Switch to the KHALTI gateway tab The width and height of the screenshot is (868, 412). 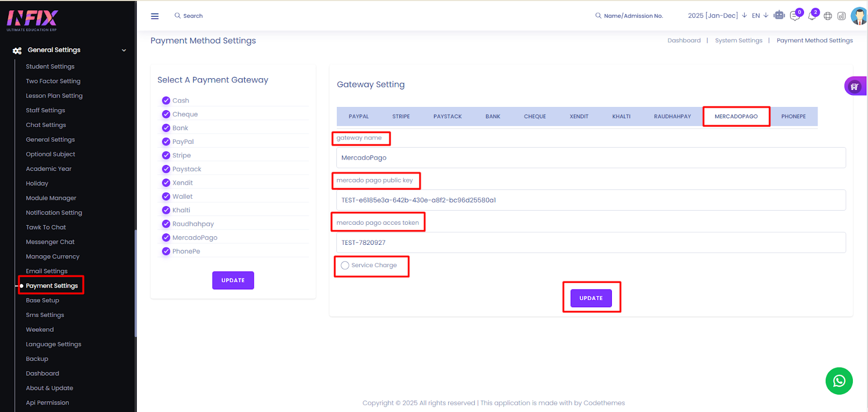pos(621,116)
